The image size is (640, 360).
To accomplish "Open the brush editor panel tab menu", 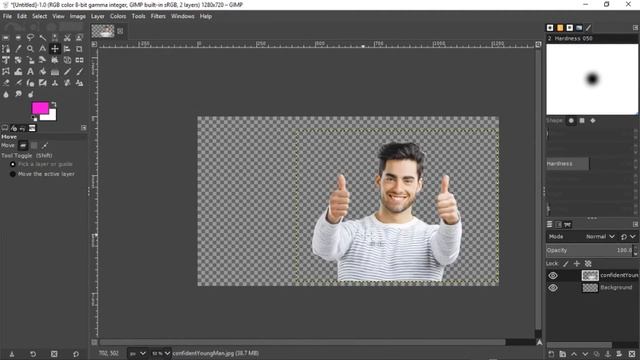I will [636, 28].
